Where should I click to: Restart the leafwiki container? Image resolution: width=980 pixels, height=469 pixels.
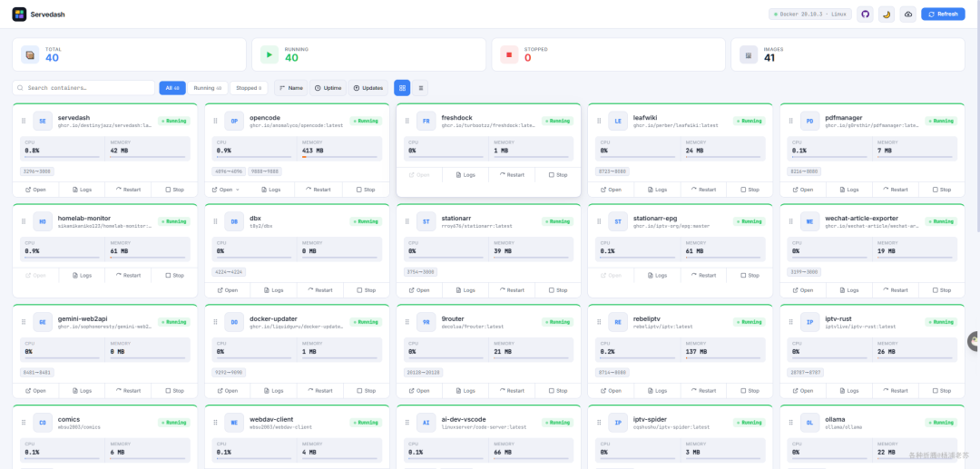[x=703, y=190]
